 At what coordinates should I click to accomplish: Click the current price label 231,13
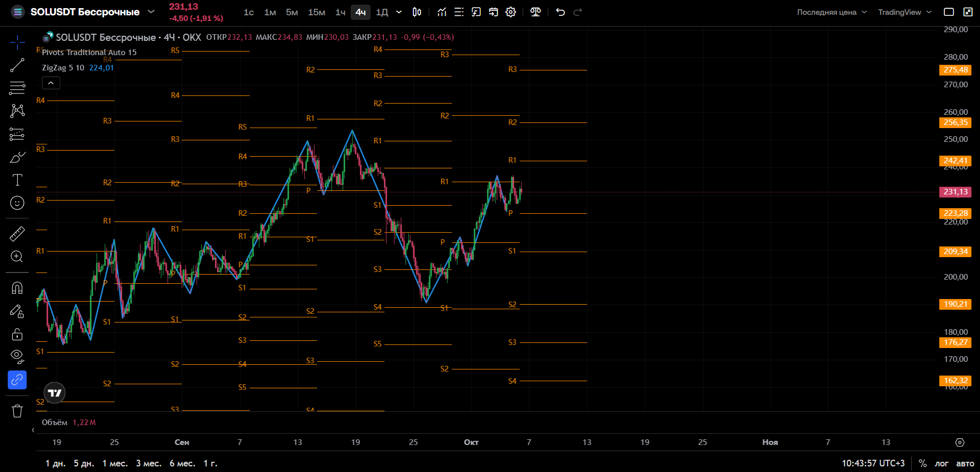click(955, 192)
